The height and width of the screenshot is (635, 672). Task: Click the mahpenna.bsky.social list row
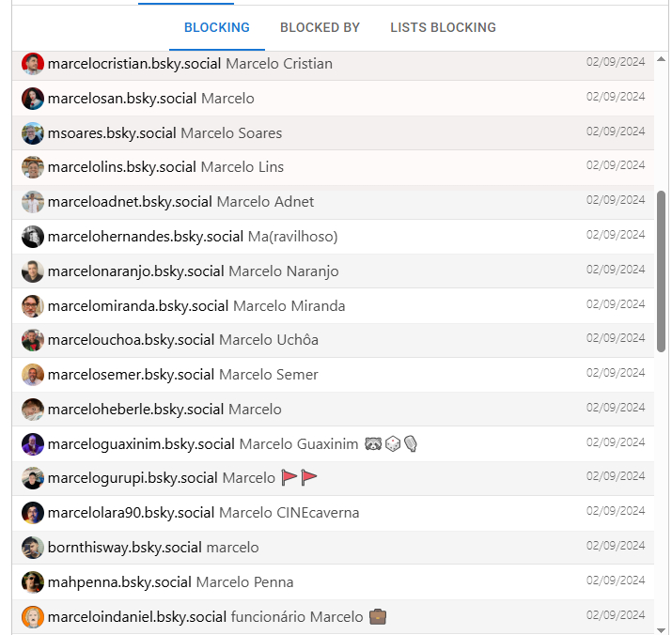pos(423,582)
